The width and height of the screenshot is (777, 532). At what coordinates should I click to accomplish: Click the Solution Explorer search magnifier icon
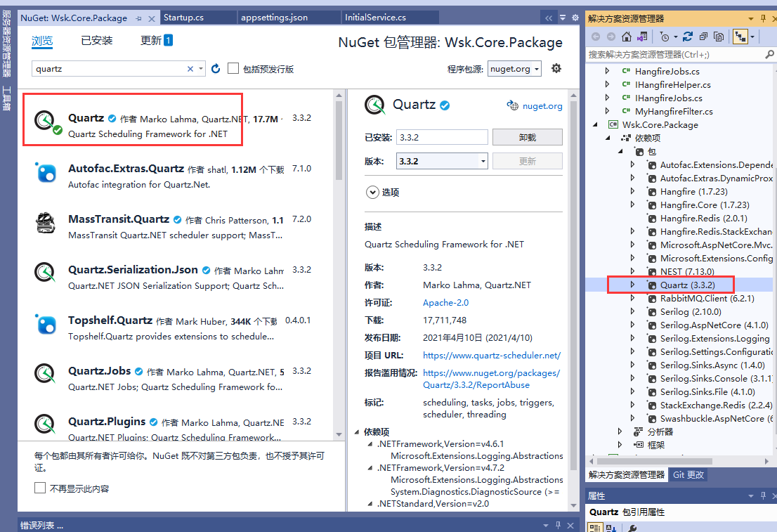pos(771,54)
